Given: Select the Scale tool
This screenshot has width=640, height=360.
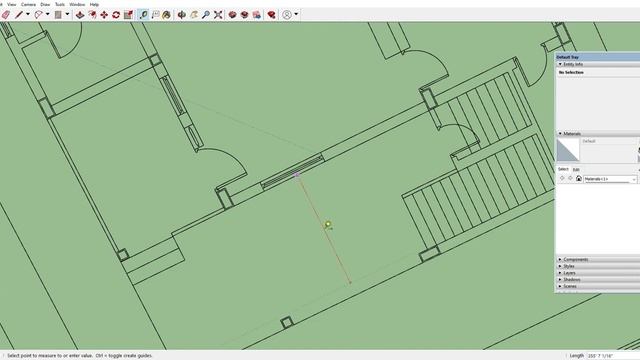Looking at the screenshot, I should (x=128, y=15).
